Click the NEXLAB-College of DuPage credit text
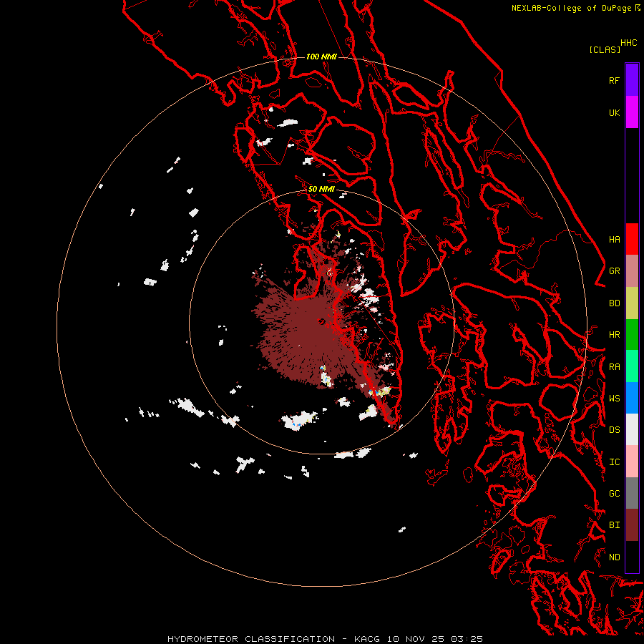The height and width of the screenshot is (644, 644). coord(571,8)
